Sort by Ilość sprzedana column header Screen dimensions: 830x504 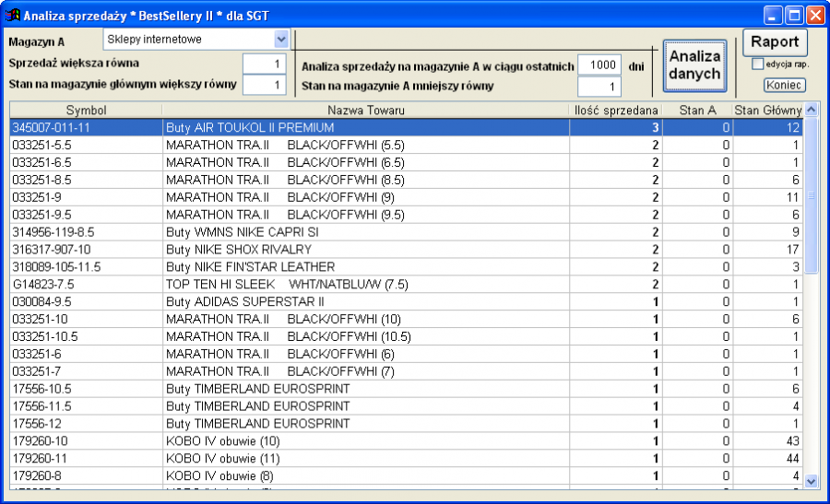pyautogui.click(x=616, y=110)
